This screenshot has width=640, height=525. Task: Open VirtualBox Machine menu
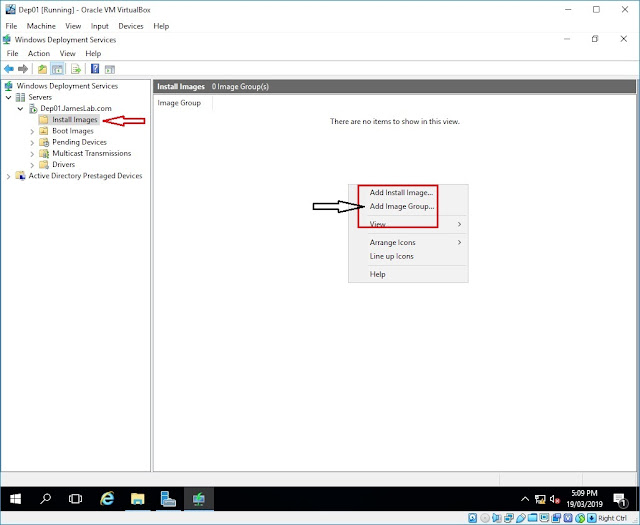coord(41,26)
